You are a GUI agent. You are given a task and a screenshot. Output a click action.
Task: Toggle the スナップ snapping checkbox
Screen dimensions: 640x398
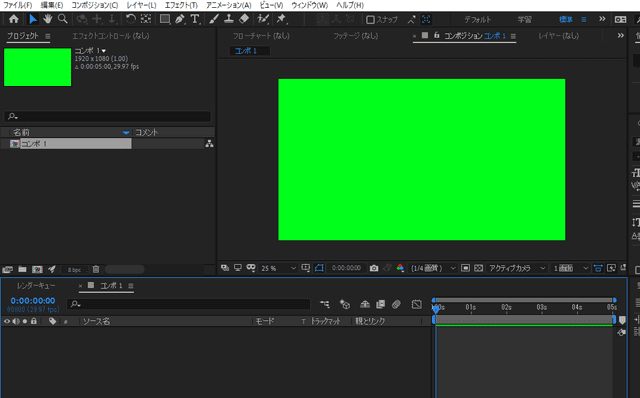pos(370,20)
